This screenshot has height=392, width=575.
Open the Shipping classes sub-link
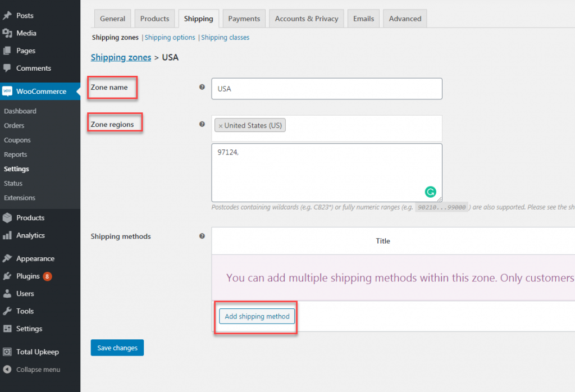[x=225, y=38]
